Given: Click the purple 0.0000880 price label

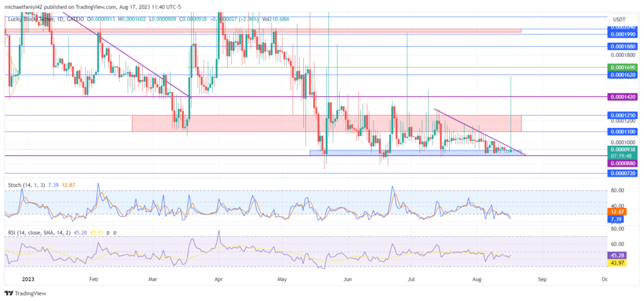Looking at the screenshot, I should click(x=623, y=163).
